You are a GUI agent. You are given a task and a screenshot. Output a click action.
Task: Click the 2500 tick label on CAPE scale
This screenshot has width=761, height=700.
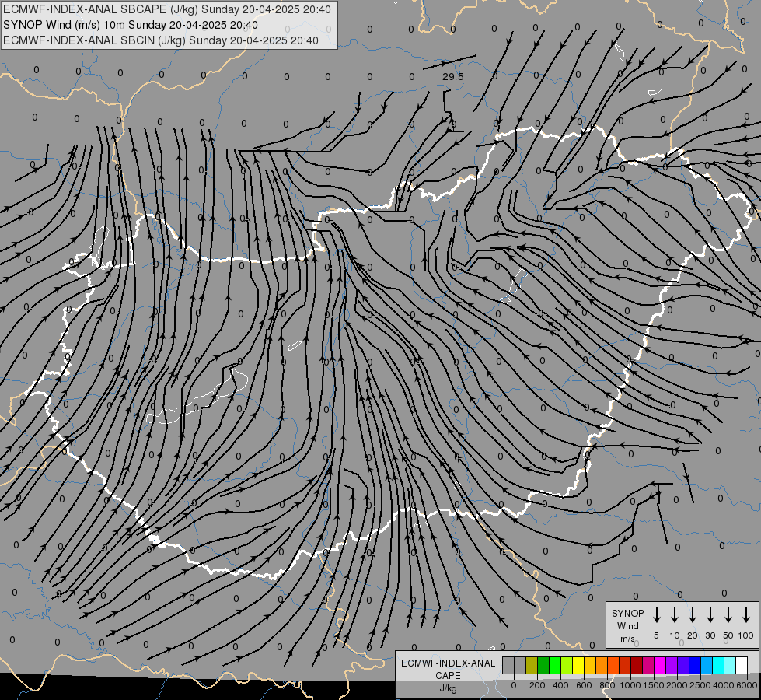[700, 685]
